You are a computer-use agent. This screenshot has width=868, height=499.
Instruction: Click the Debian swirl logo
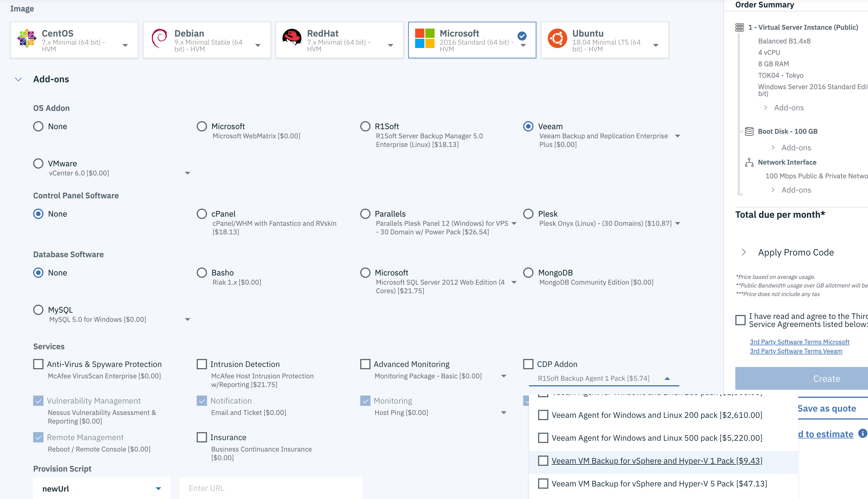[160, 39]
